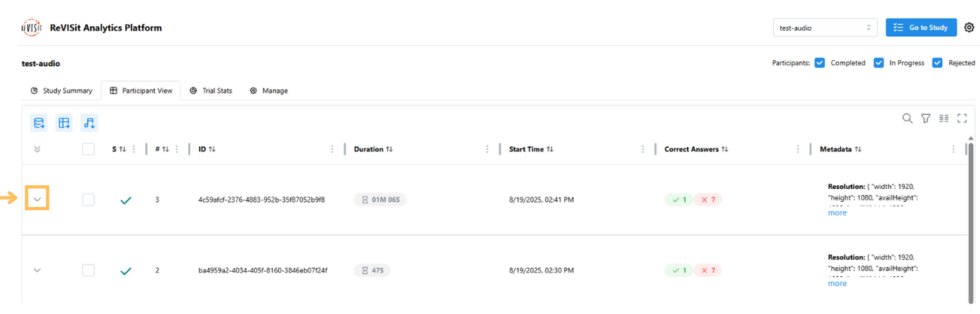Image resolution: width=980 pixels, height=314 pixels.
Task: Uncheck the In Progress participants checkbox
Action: click(878, 63)
